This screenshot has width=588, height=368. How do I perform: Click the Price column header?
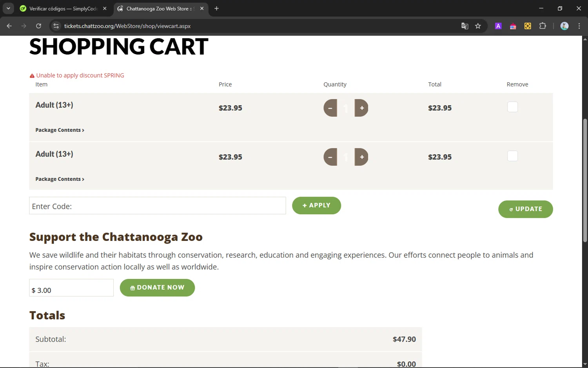click(225, 84)
